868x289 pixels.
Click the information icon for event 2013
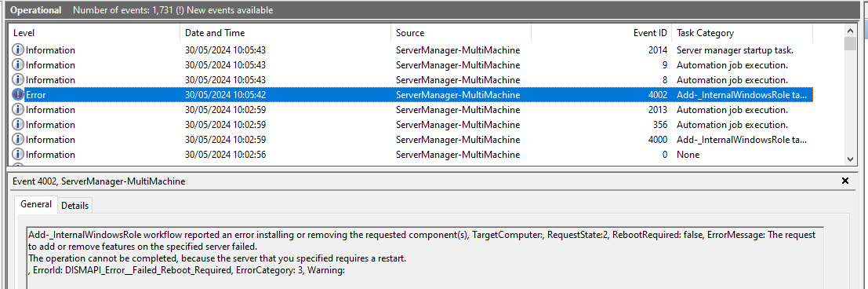(18, 110)
